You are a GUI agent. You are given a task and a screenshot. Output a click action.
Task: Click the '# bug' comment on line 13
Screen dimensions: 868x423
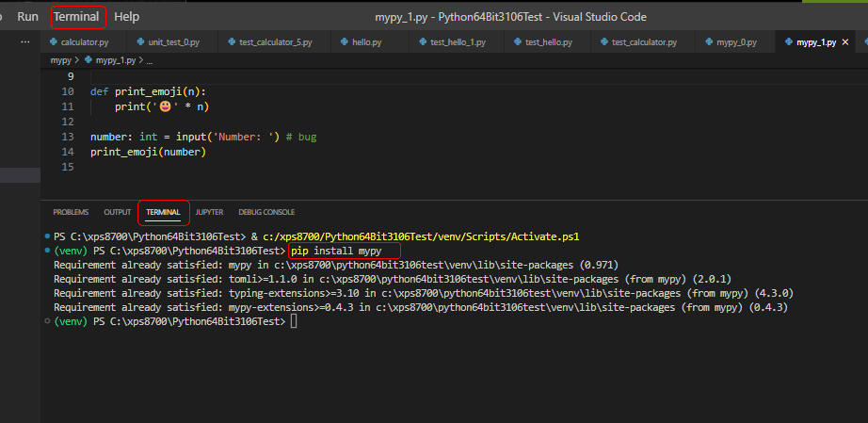coord(301,137)
